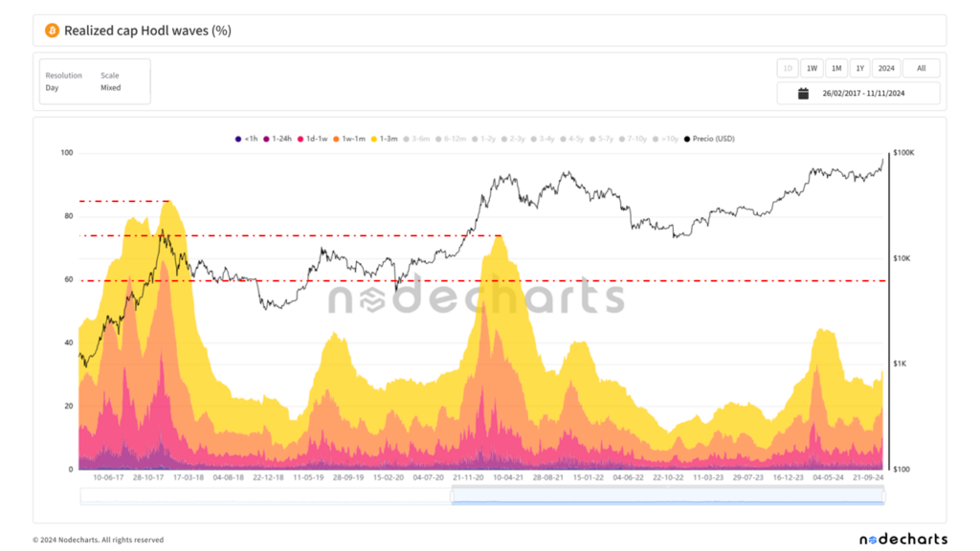
Task: Click the highlighted range slider below the chart
Action: tap(667, 496)
